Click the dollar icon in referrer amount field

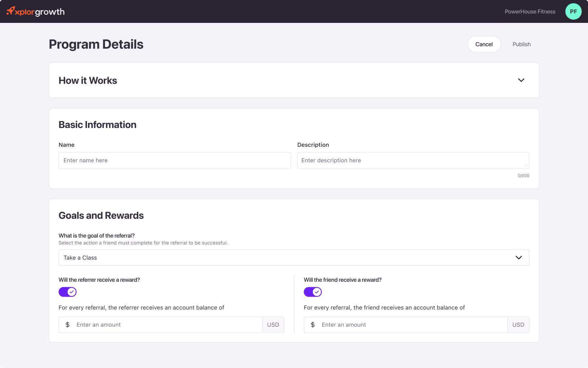pyautogui.click(x=68, y=325)
